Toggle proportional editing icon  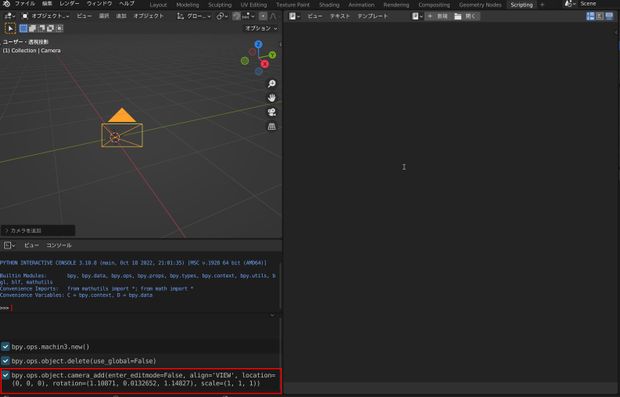pyautogui.click(x=263, y=16)
